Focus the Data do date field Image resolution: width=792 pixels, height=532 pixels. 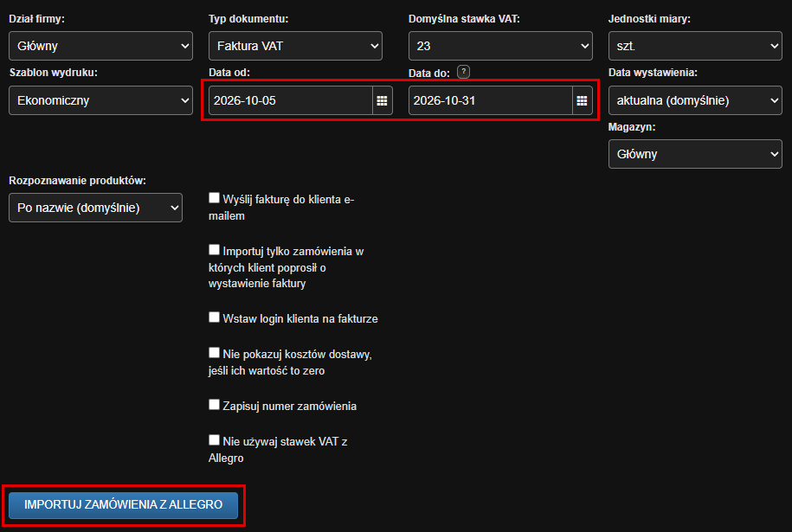tap(491, 100)
